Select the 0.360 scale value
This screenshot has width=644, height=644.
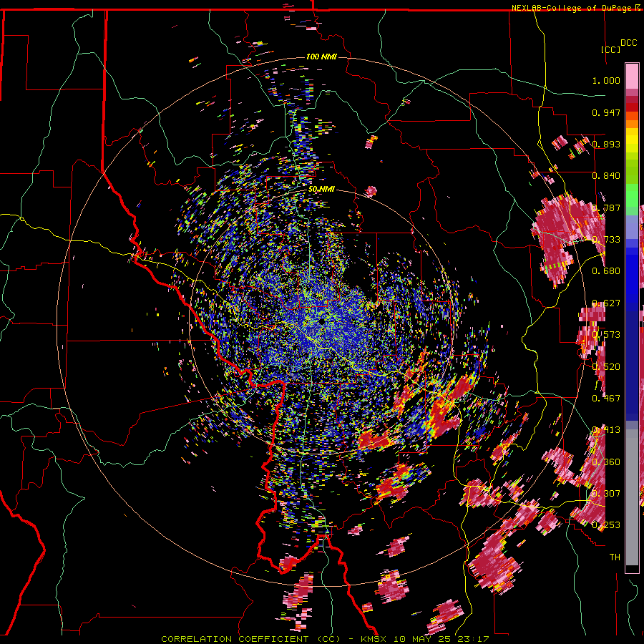(606, 462)
